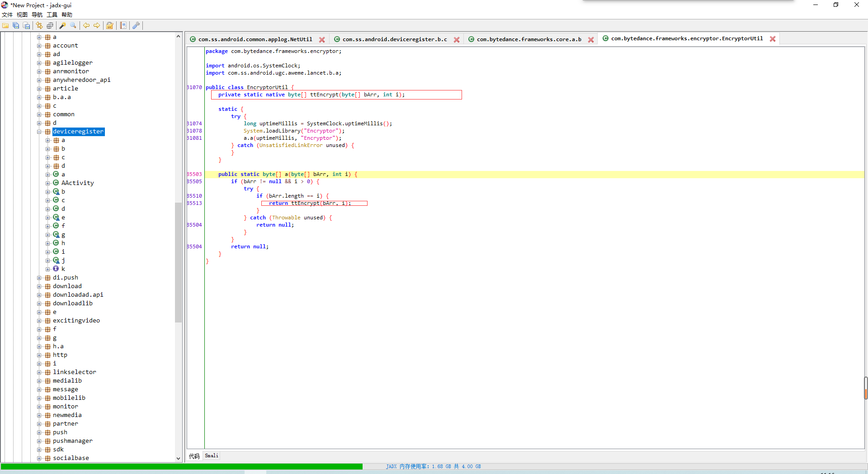Click the tree panel's vertical scrollbar

(x=178, y=262)
